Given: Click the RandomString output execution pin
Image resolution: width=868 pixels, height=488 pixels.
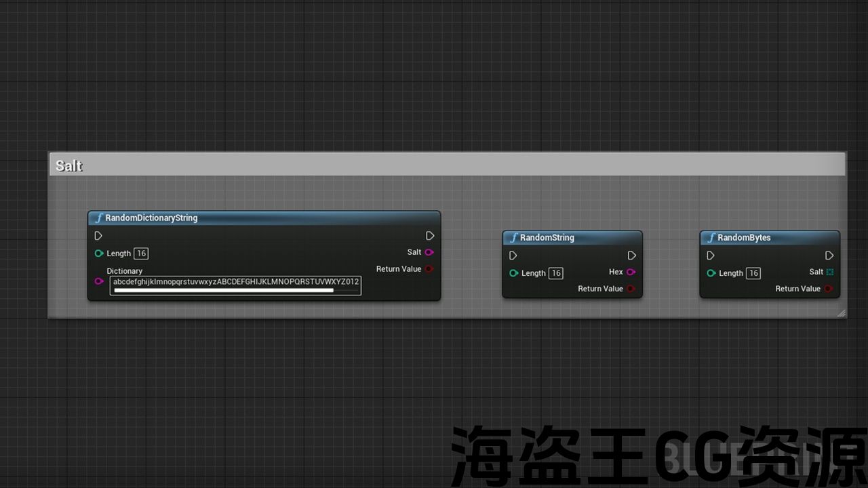Looking at the screenshot, I should (x=631, y=256).
